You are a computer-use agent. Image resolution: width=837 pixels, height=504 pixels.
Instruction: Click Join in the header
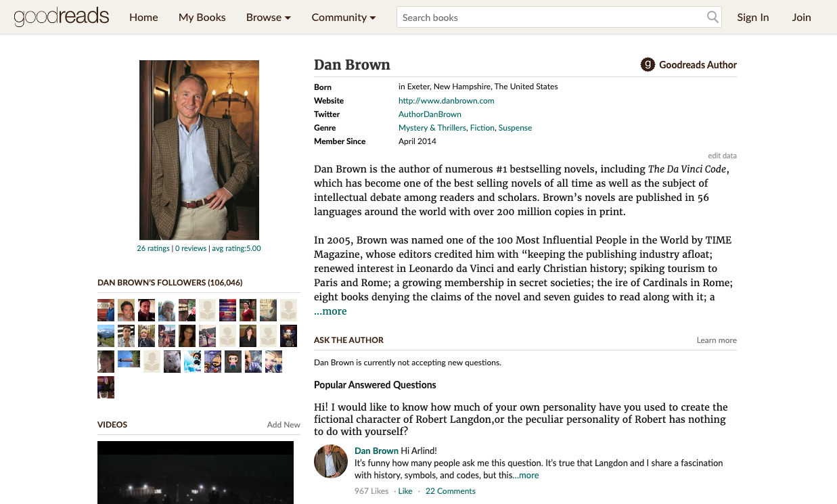pos(802,17)
